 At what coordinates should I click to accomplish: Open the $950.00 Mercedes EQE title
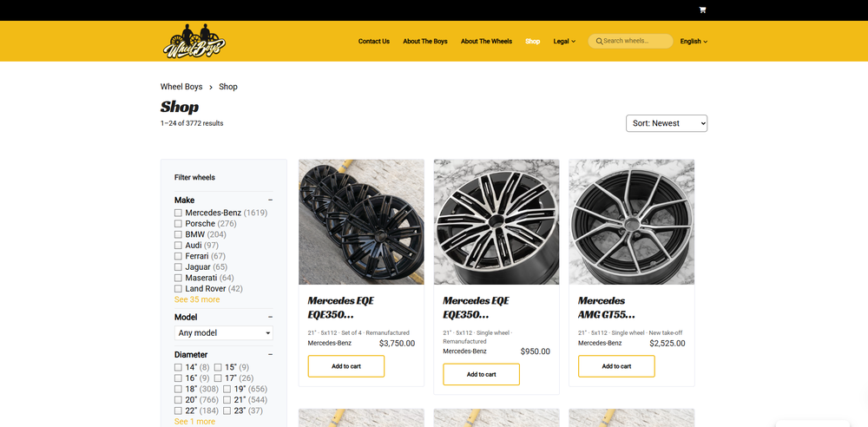(x=476, y=307)
